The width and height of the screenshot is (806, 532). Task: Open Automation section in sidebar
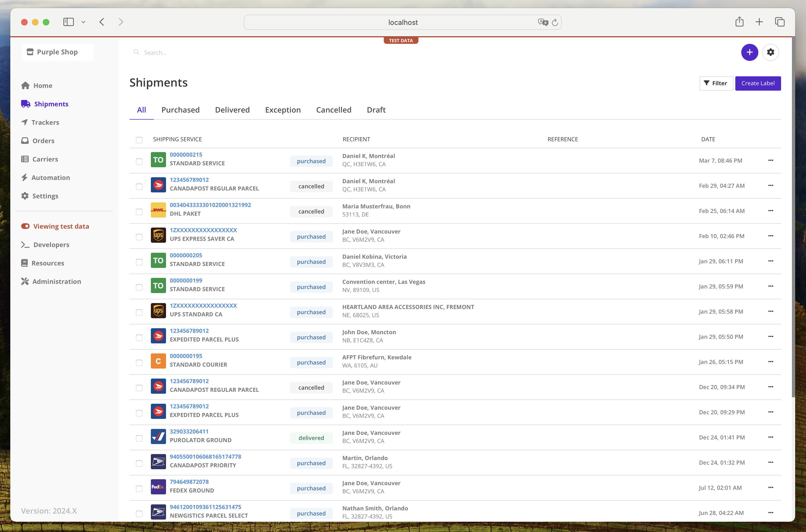50,178
